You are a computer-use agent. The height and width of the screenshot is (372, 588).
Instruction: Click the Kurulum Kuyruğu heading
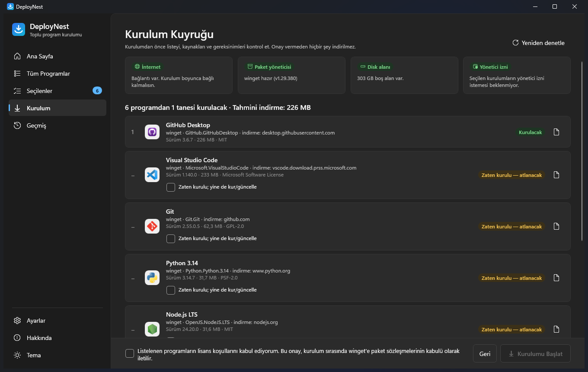[x=169, y=35]
